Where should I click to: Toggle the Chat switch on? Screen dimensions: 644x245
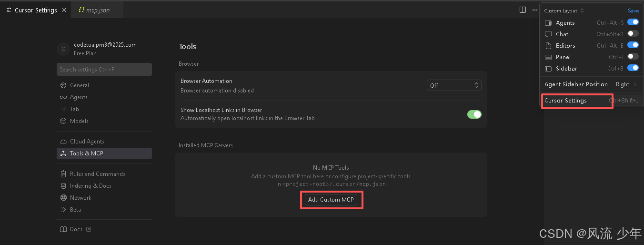coord(633,33)
